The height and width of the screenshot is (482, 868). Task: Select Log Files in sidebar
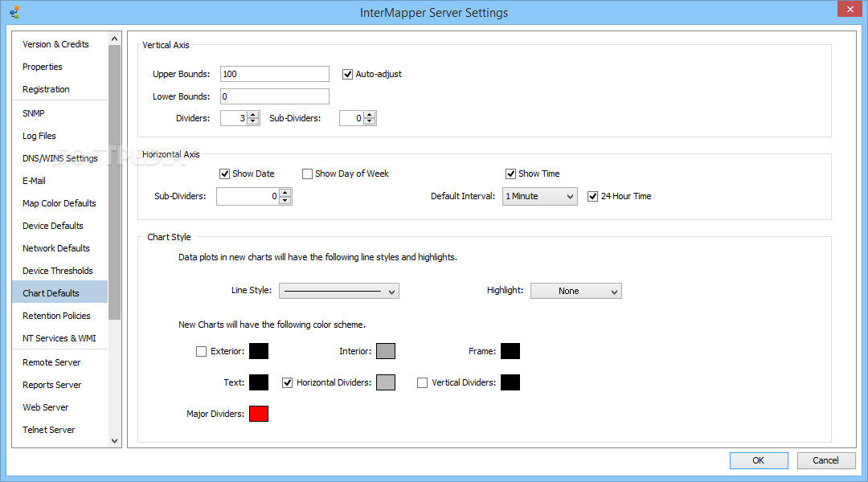[39, 136]
